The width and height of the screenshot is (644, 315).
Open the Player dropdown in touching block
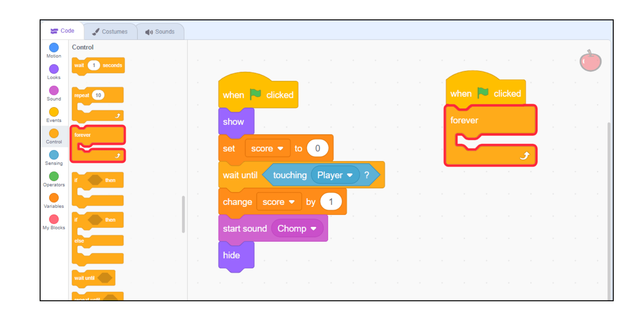coord(335,175)
